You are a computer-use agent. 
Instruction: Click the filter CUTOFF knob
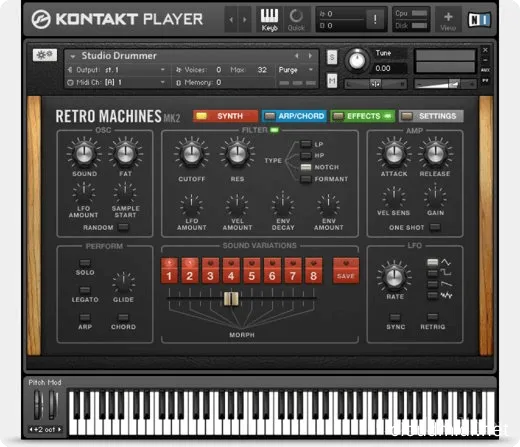pos(191,154)
